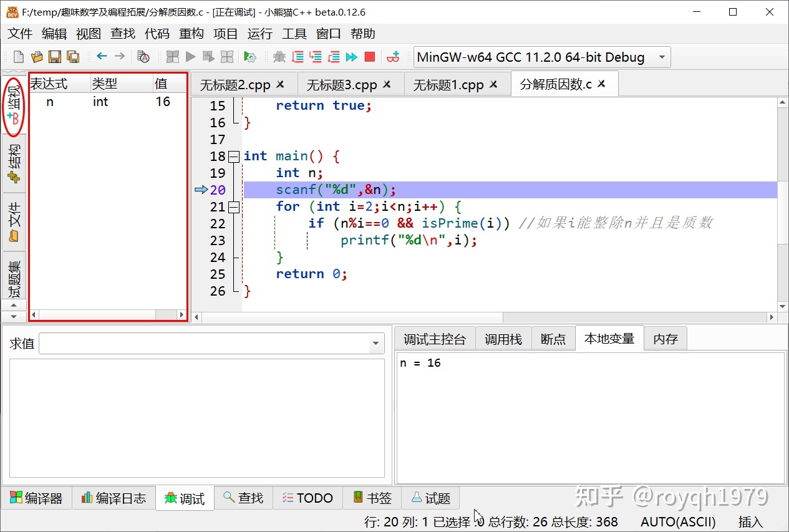This screenshot has width=789, height=532.
Task: Open the 运行 menu
Action: click(x=260, y=34)
